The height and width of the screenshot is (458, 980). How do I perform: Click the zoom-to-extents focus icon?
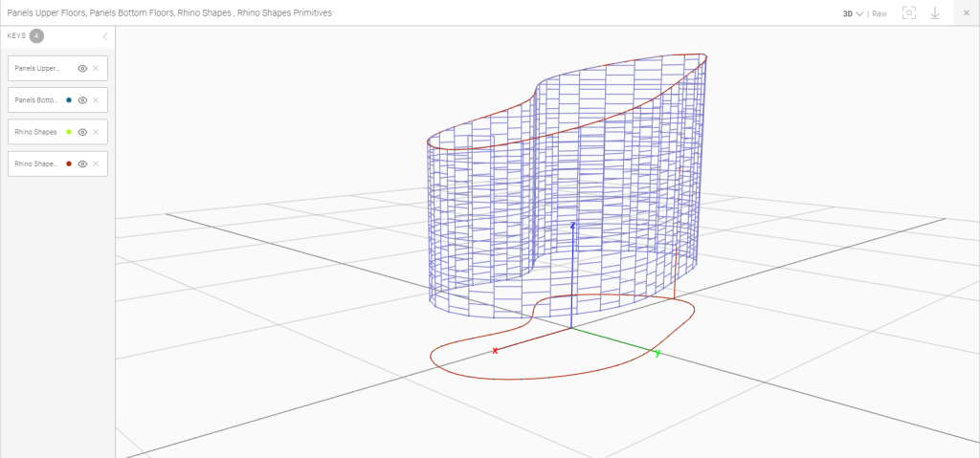(x=909, y=13)
